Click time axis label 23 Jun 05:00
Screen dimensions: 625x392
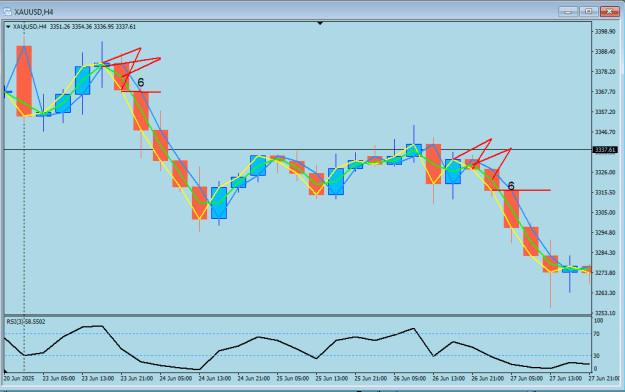59,378
